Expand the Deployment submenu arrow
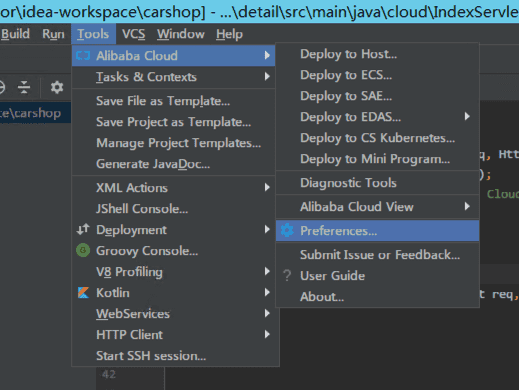This screenshot has height=390, width=519. [267, 229]
